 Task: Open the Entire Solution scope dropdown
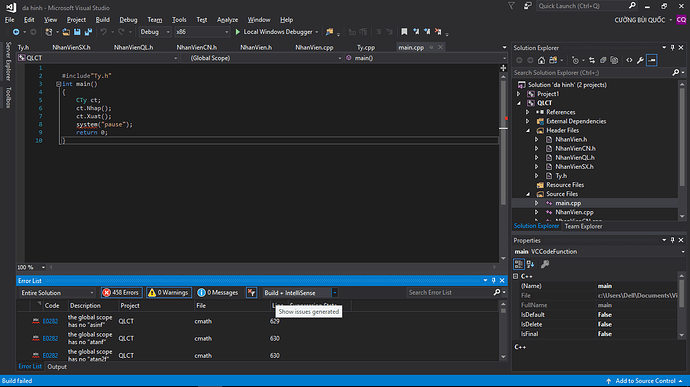tap(57, 293)
